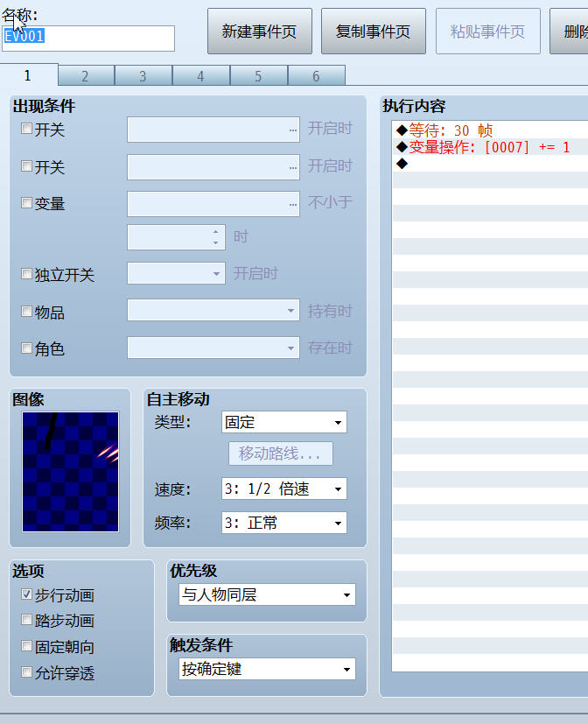This screenshot has width=588, height=724.
Task: Check the 固定朝向 option
Action: [x=27, y=646]
